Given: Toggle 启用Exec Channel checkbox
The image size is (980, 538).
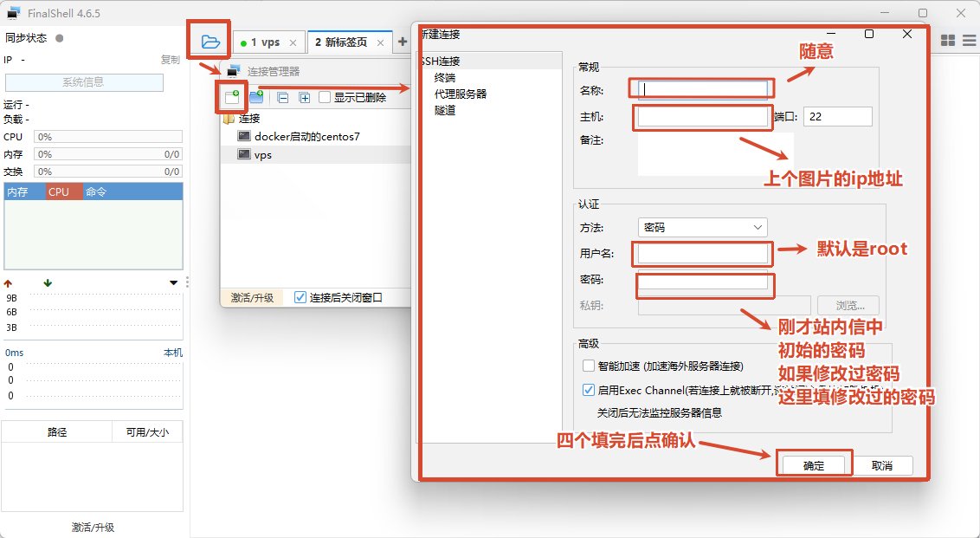Looking at the screenshot, I should click(x=588, y=390).
